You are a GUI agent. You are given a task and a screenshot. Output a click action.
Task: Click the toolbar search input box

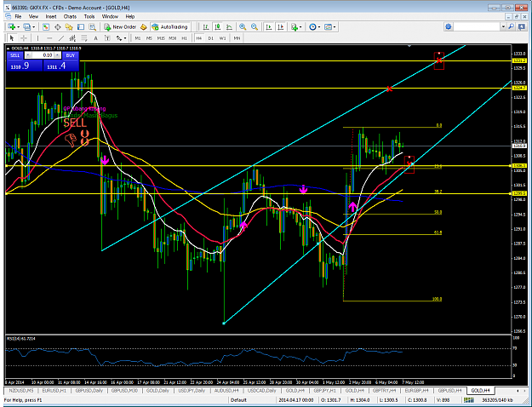coord(478,26)
